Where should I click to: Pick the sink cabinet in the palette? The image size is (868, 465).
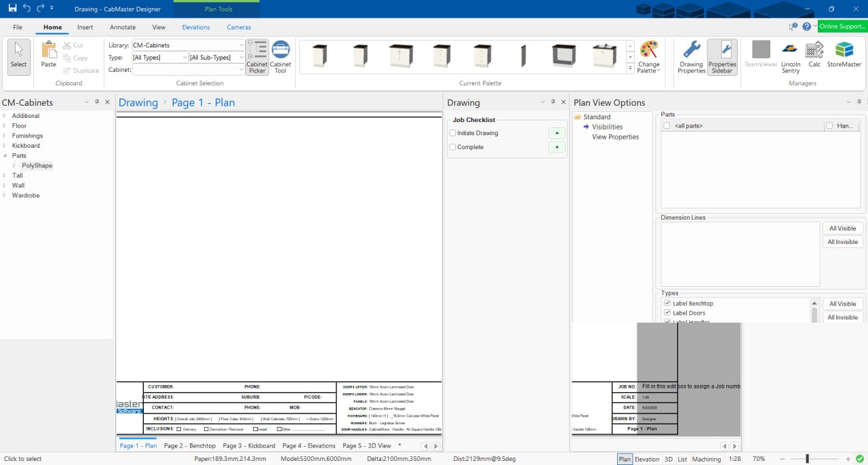[x=604, y=56]
